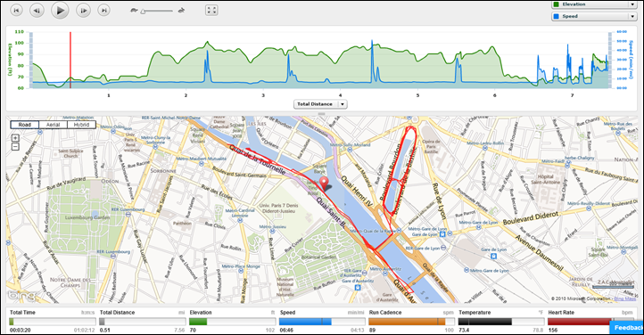Screen dimensions: 644x335
Task: Adjust the playback speed slider handle
Action: 143,11
